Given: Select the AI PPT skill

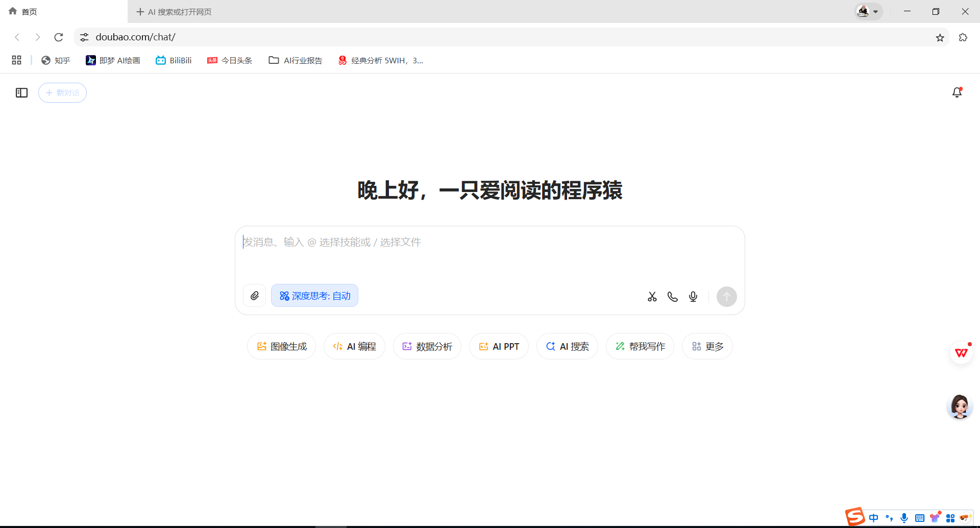Looking at the screenshot, I should point(499,346).
